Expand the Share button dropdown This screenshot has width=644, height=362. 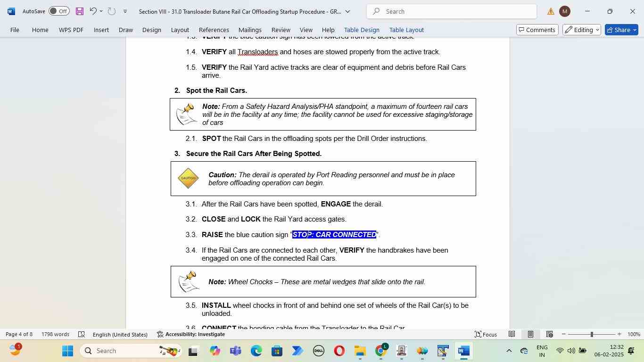(635, 30)
